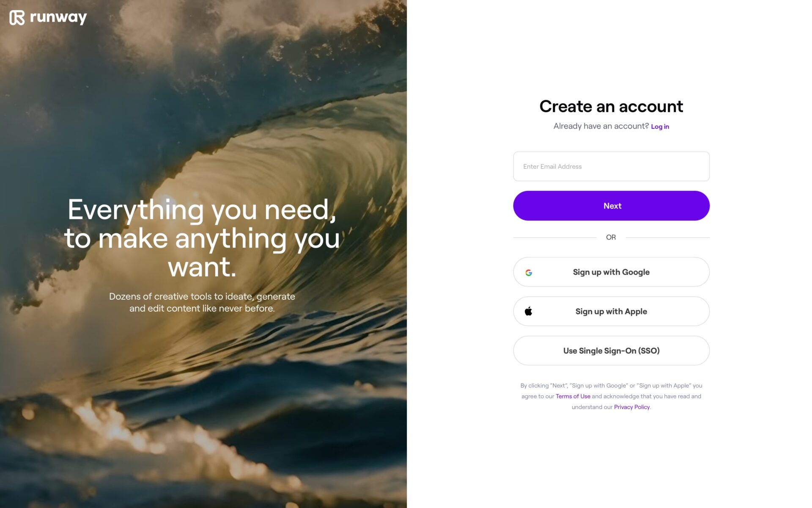Focus the Enter Email Address field
This screenshot has height=508, width=812.
tap(611, 166)
